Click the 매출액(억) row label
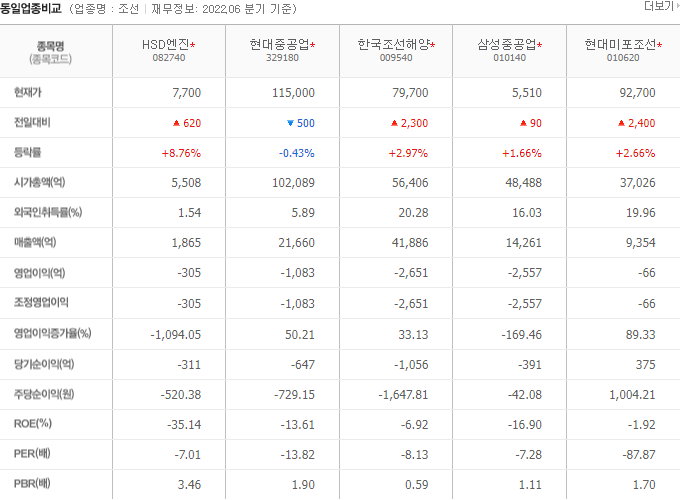Image resolution: width=680 pixels, height=500 pixels. click(x=35, y=242)
